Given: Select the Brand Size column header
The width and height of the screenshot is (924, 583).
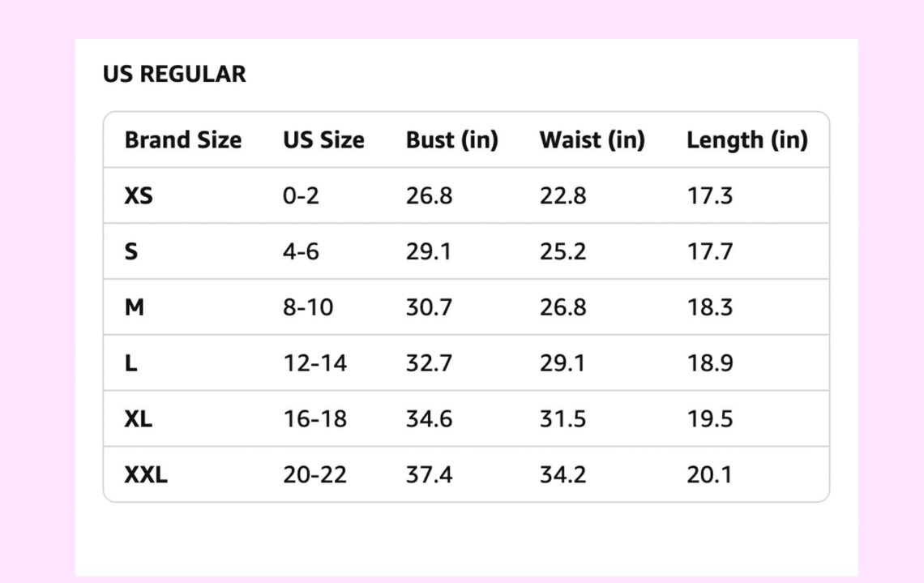Looking at the screenshot, I should [182, 140].
